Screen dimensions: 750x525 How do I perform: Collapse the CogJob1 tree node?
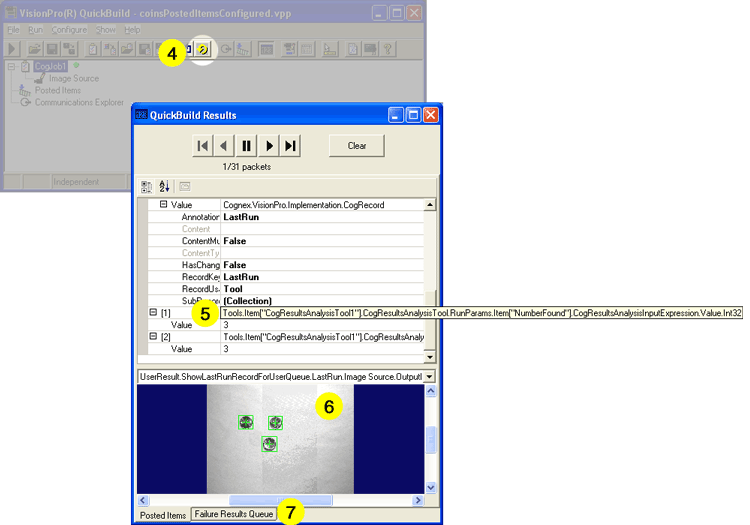coord(11,66)
